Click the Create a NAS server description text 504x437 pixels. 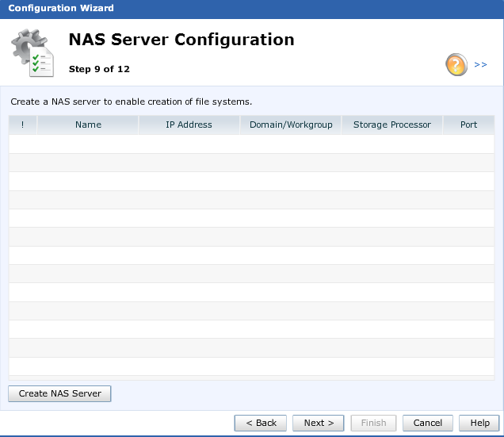pyautogui.click(x=131, y=102)
